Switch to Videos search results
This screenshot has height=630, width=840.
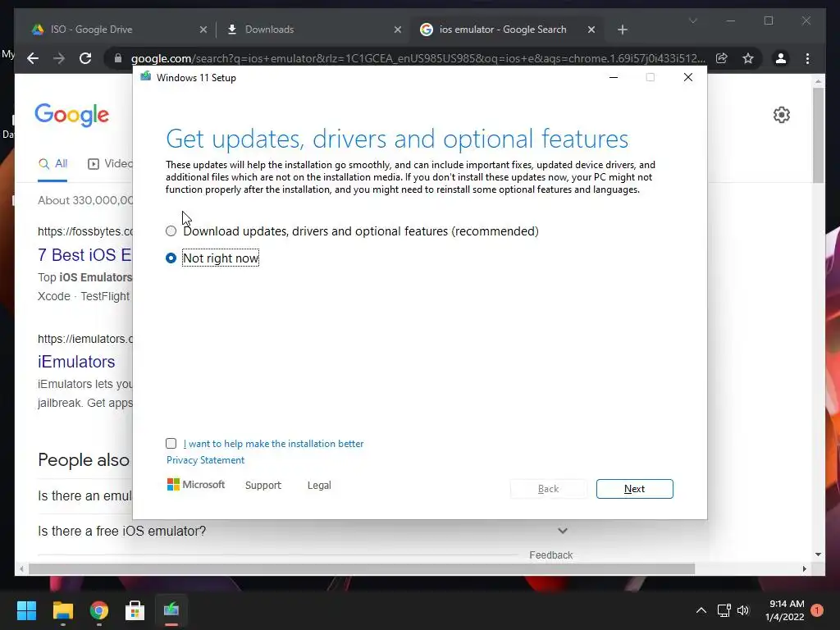(x=110, y=164)
